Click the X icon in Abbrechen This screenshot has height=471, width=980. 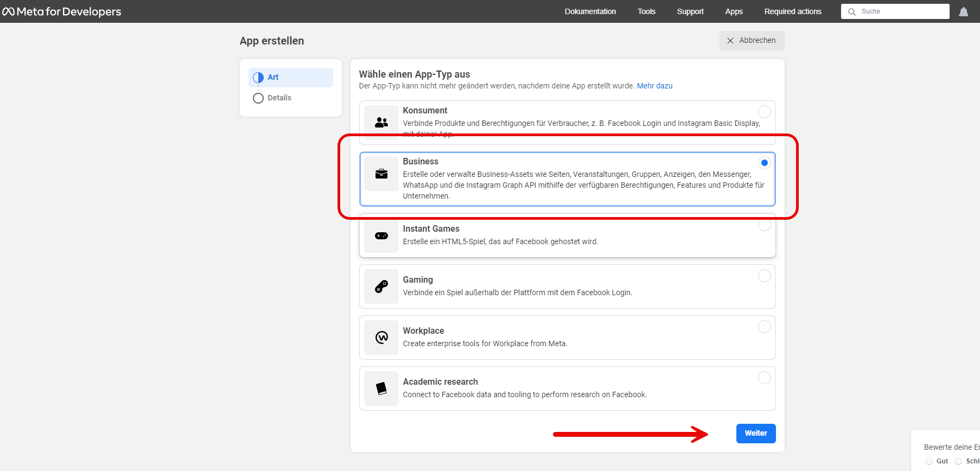730,41
